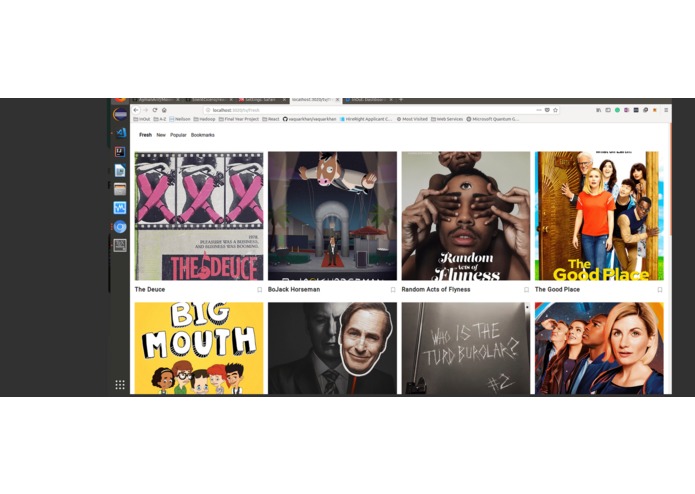Open React bookmarks folder
Image resolution: width=695 pixels, height=494 pixels.
271,119
